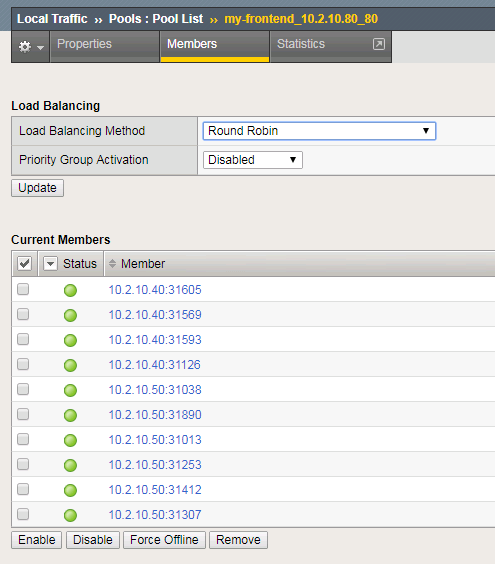Click green status icon for 10.2.10.50:31038
The width and height of the screenshot is (495, 564).
pos(70,390)
